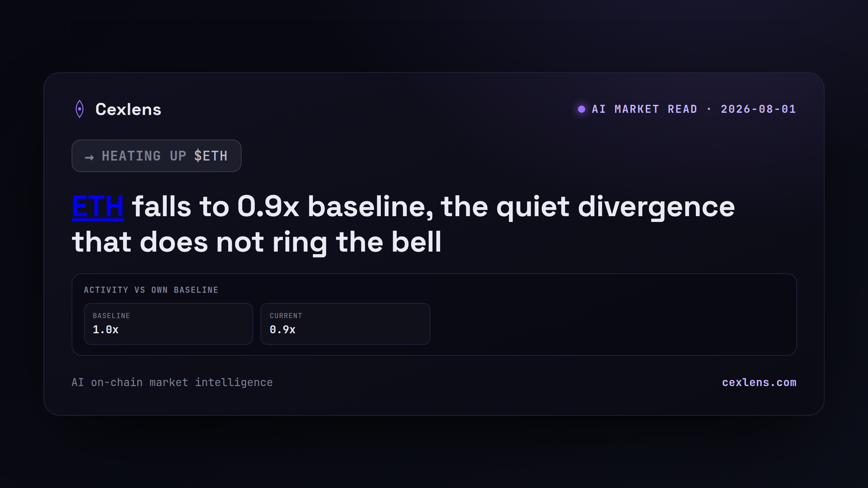Click the $ETH ticker in the badge
This screenshot has height=488, width=868.
pyautogui.click(x=211, y=156)
